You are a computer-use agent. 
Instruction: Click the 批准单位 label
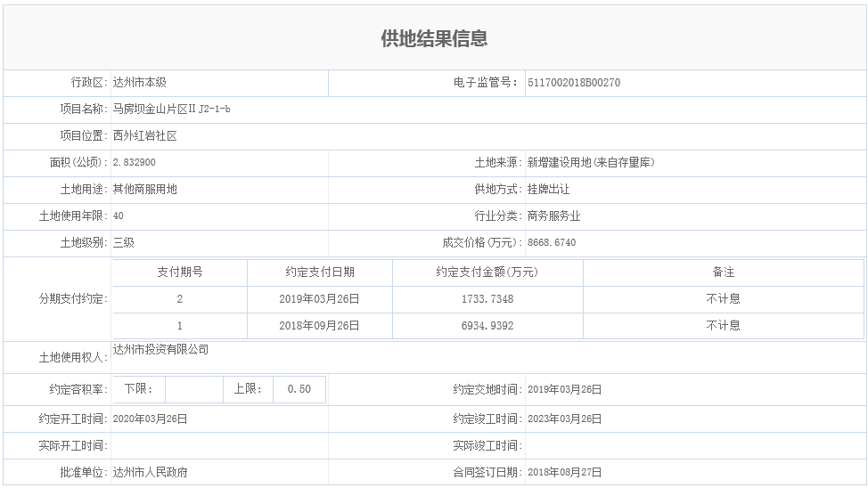click(x=84, y=472)
